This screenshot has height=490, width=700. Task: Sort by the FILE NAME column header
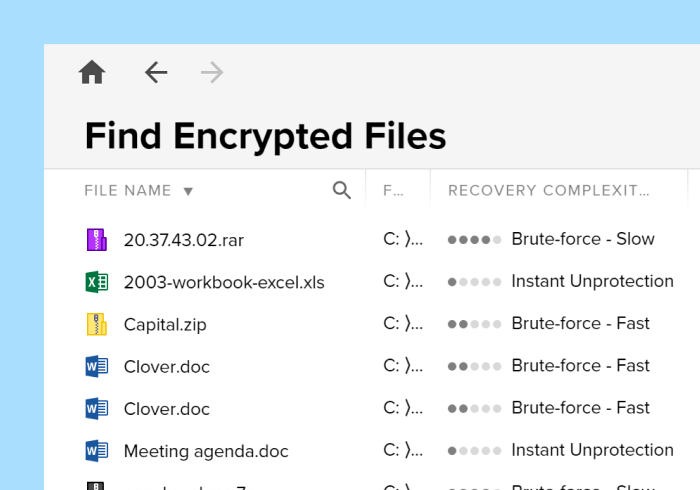(128, 191)
